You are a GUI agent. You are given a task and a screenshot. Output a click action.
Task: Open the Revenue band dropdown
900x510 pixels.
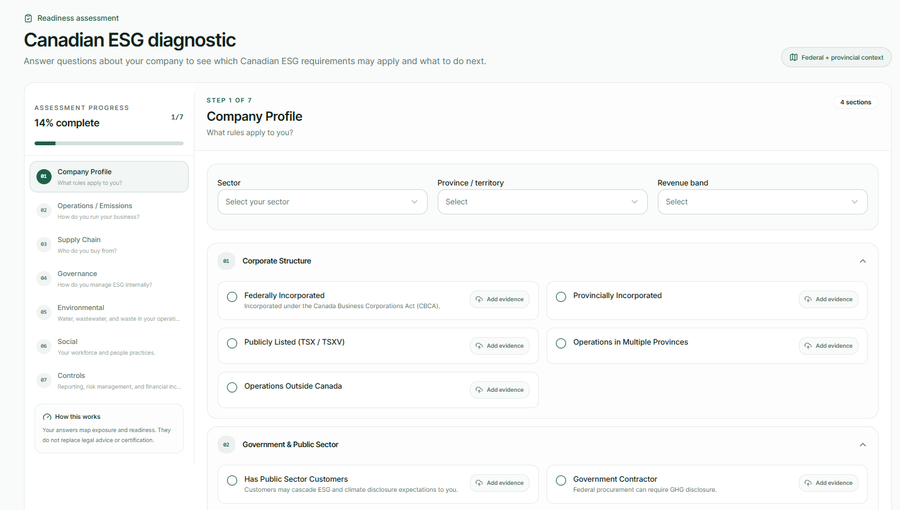coord(762,202)
